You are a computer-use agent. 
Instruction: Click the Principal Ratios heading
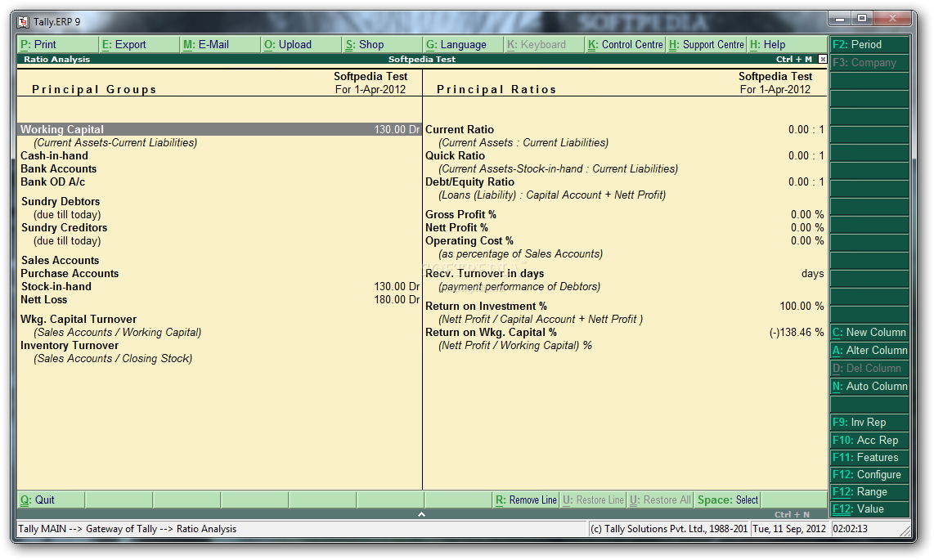point(496,90)
